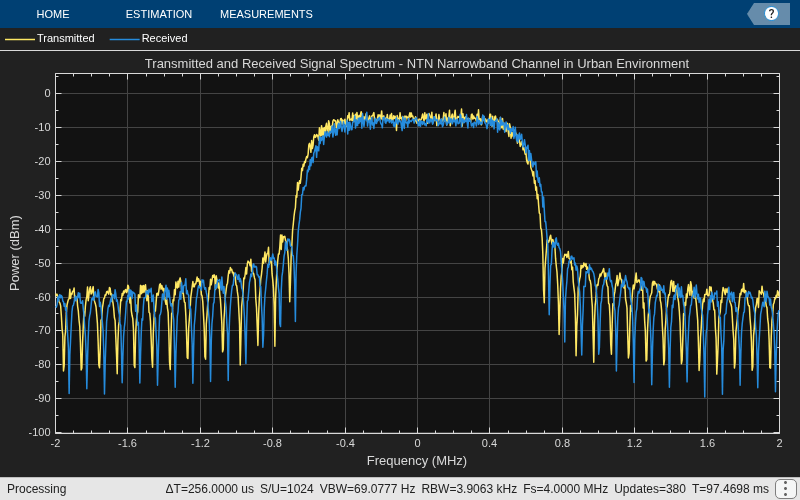Click the S/U=1024 status readout
800x500 pixels.
point(287,489)
